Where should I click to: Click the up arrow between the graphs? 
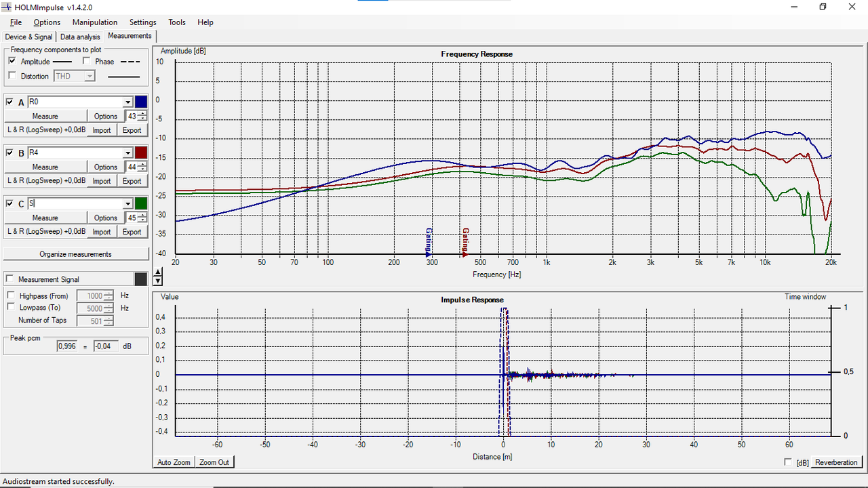159,271
